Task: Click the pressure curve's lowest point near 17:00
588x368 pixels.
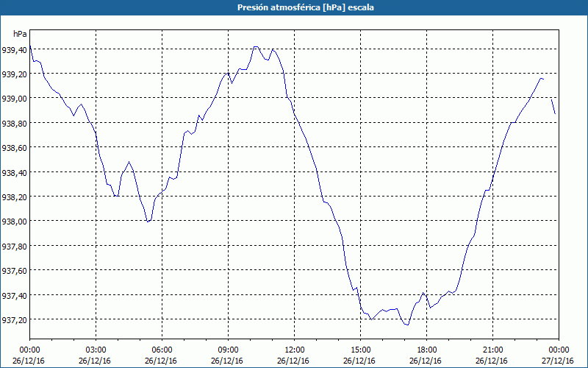Action: (407, 325)
